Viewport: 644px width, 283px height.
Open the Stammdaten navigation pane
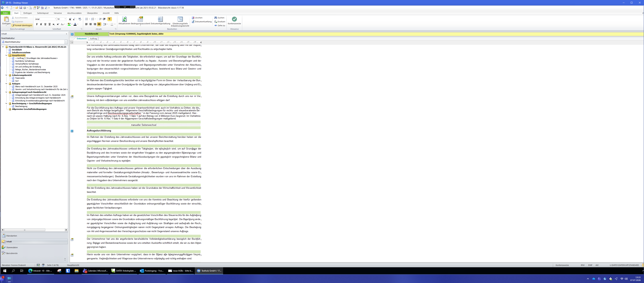pos(34,247)
